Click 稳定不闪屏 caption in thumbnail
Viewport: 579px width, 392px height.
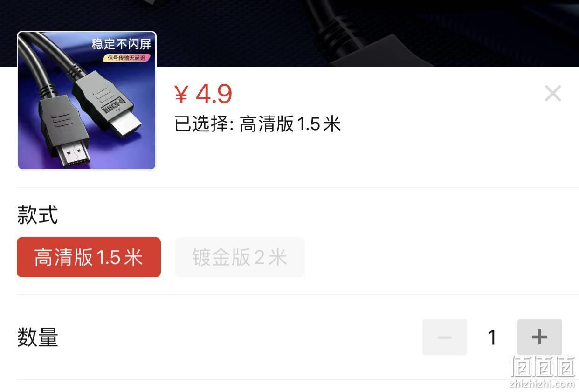[x=121, y=44]
